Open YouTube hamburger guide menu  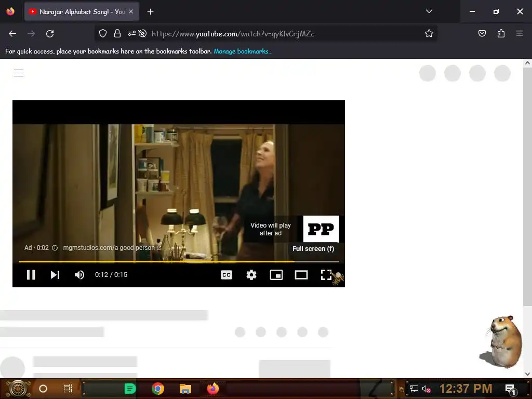click(x=19, y=73)
